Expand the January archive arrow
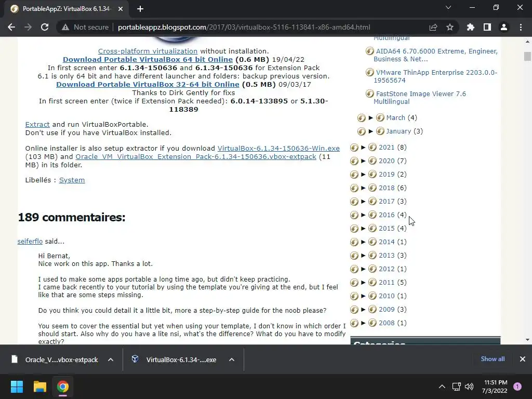 point(371,131)
